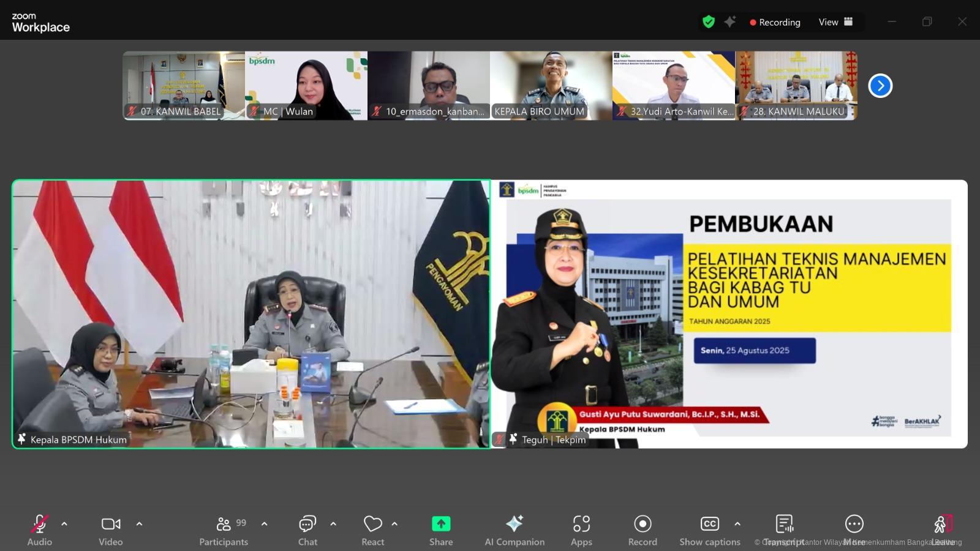This screenshot has height=551, width=980.
Task: Expand the caption options arrow
Action: coord(737,524)
